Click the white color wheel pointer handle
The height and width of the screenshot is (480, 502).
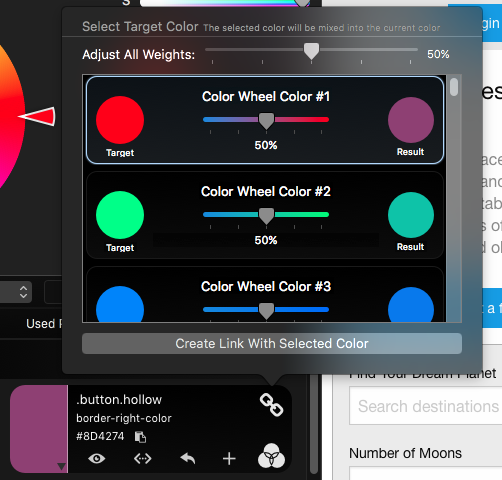37,116
